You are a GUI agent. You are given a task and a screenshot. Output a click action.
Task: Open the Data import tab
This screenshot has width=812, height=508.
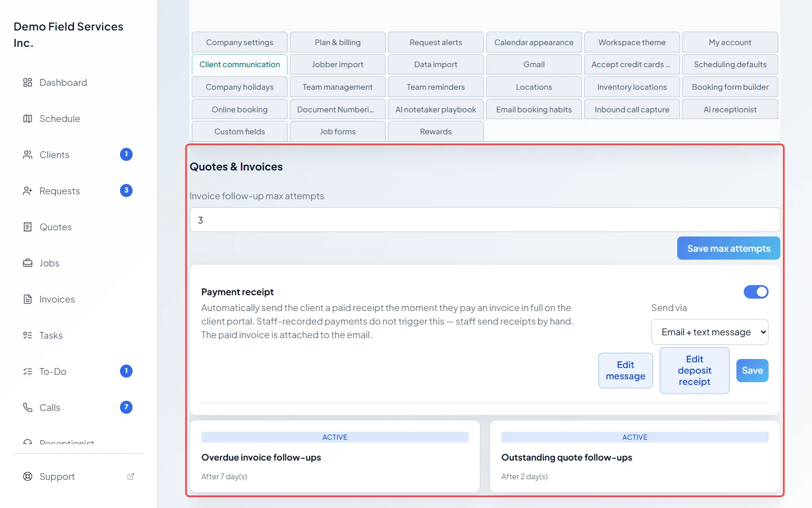[436, 64]
